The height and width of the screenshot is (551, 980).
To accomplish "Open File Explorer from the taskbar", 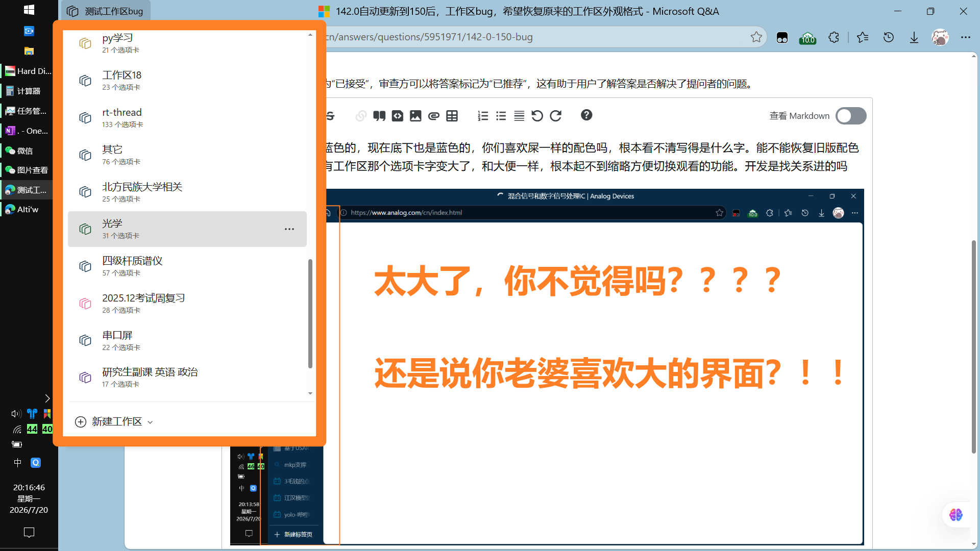I will click(x=29, y=51).
